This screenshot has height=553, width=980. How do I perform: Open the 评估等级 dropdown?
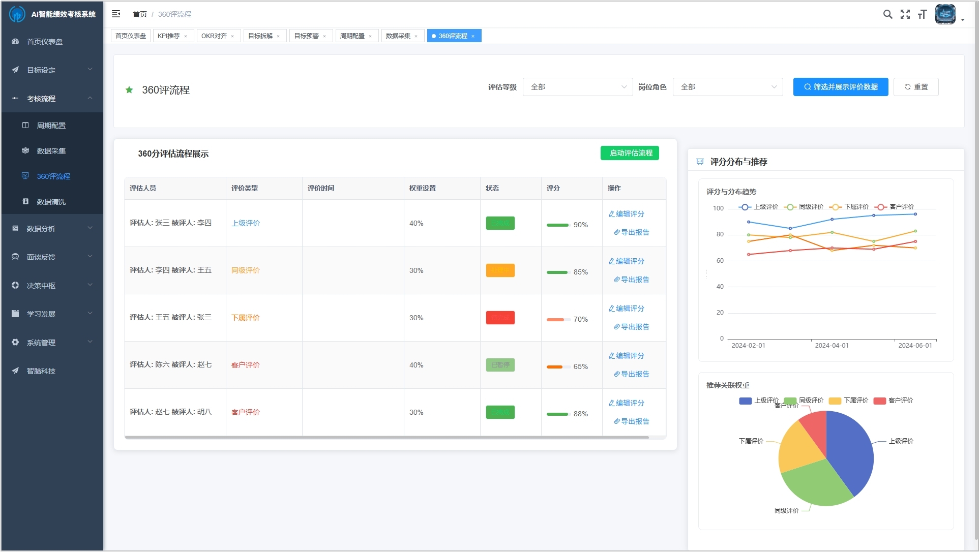click(577, 87)
